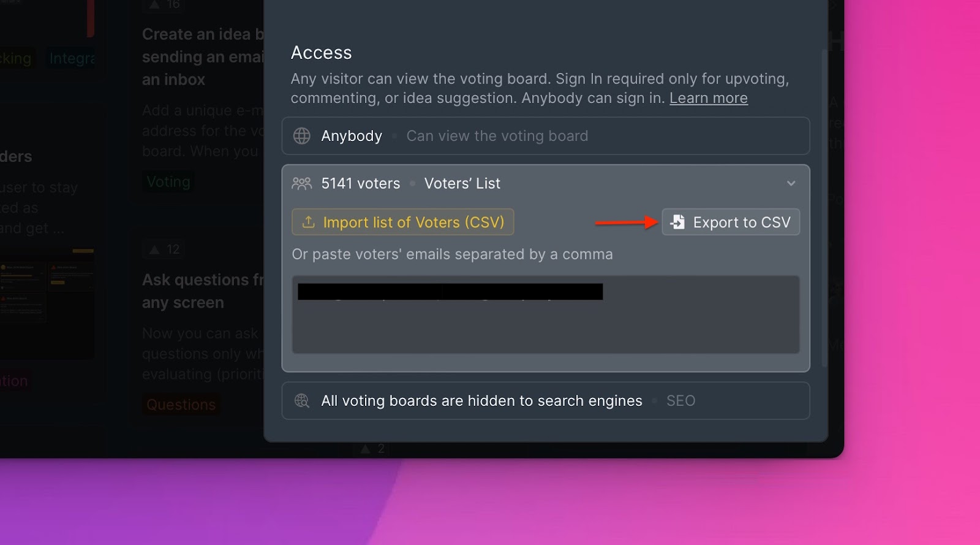Image resolution: width=980 pixels, height=545 pixels.
Task: Expand the Anybody access row
Action: [x=545, y=136]
